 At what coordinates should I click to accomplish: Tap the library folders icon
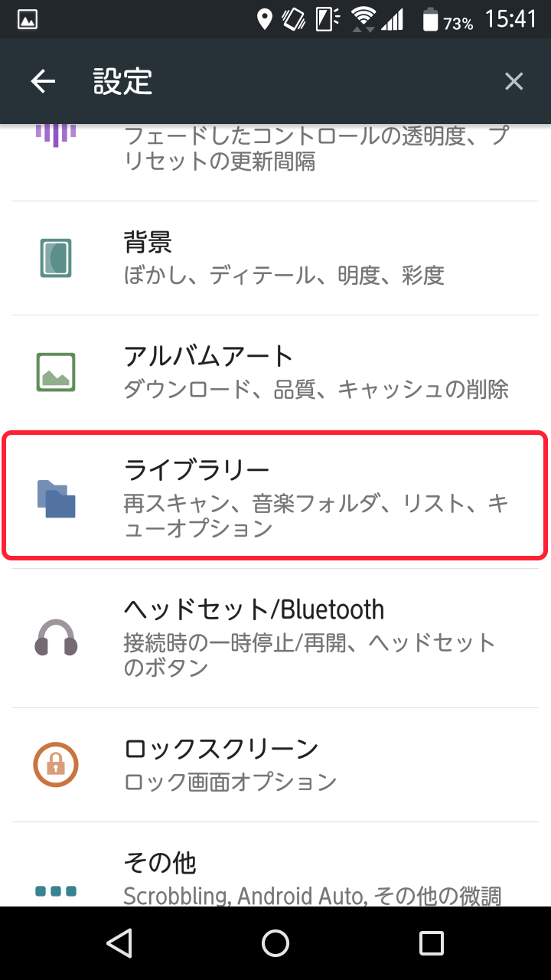click(x=56, y=498)
